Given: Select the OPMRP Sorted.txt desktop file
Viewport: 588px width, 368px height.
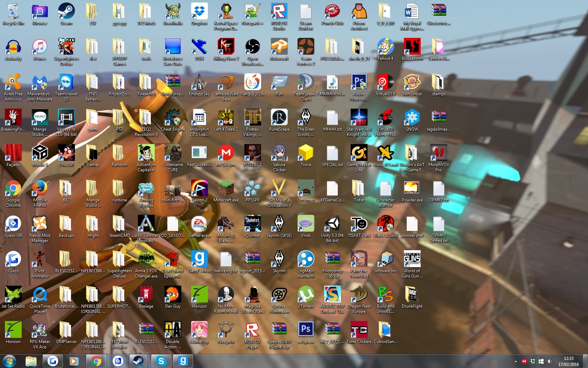Looking at the screenshot, I should (439, 229).
